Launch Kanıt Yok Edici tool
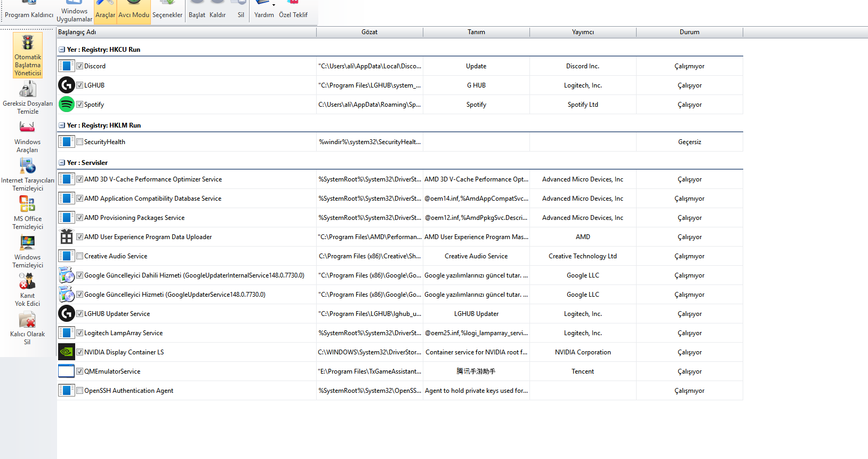Image resolution: width=868 pixels, height=459 pixels. tap(28, 289)
